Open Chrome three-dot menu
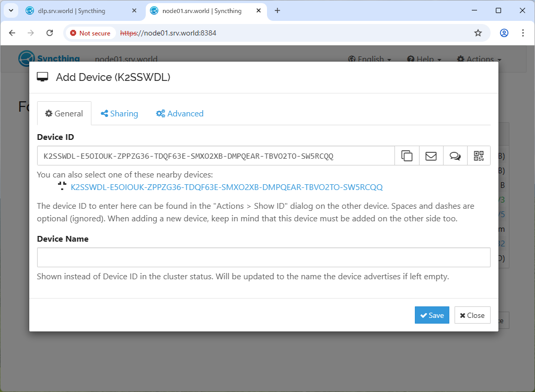This screenshot has height=392, width=535. point(523,33)
